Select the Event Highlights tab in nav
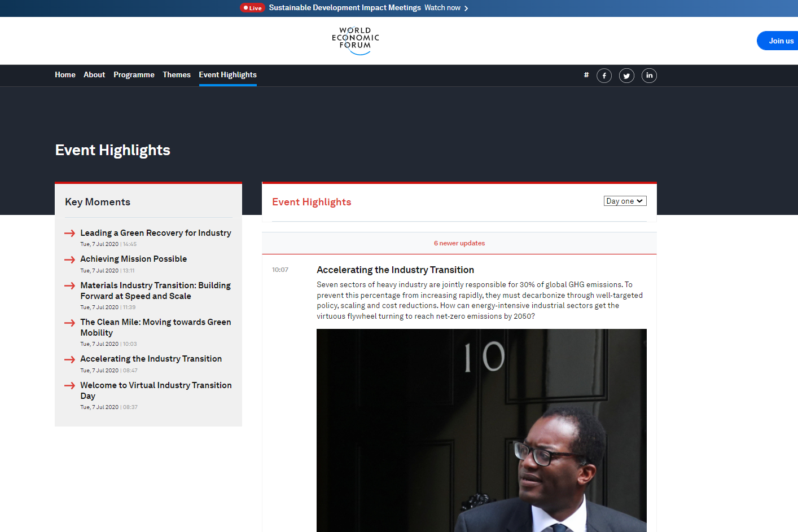The width and height of the screenshot is (798, 532). tap(227, 74)
